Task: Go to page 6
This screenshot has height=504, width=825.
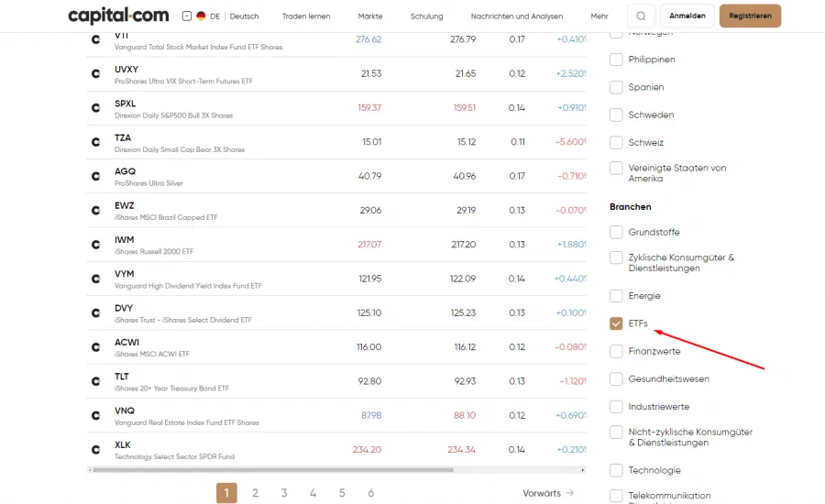Action: coord(371,493)
